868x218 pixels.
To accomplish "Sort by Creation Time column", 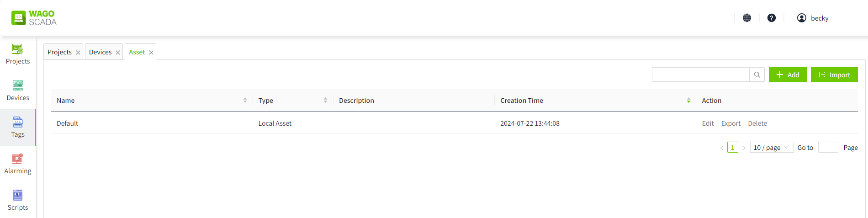I will 688,100.
